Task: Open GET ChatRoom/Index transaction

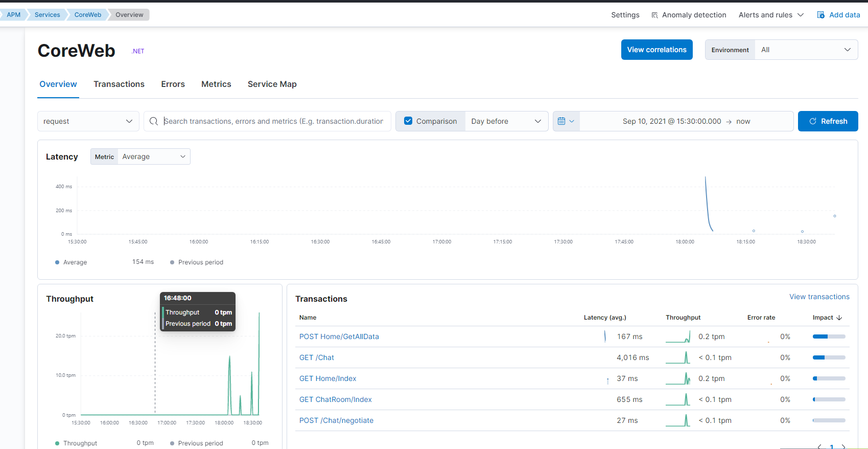Action: pyautogui.click(x=336, y=399)
